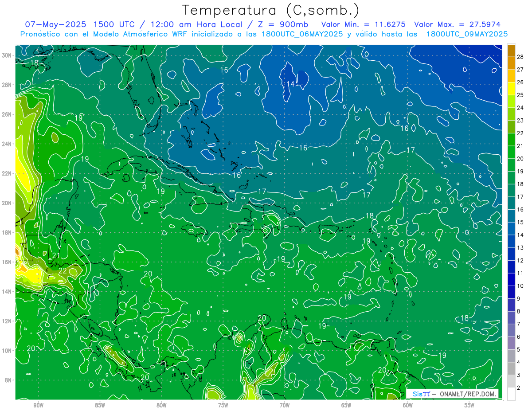
Task: Click legend scale value 15
Action: pyautogui.click(x=520, y=222)
